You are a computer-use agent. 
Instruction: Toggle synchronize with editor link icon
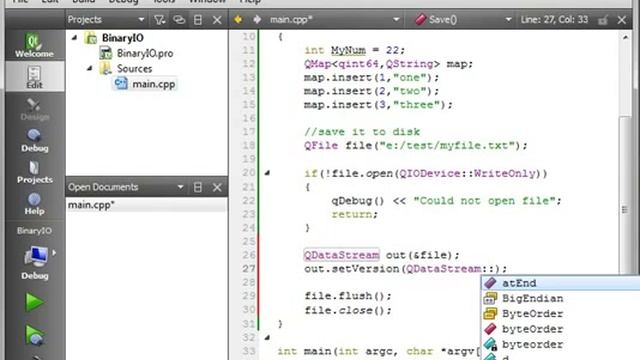tap(179, 20)
